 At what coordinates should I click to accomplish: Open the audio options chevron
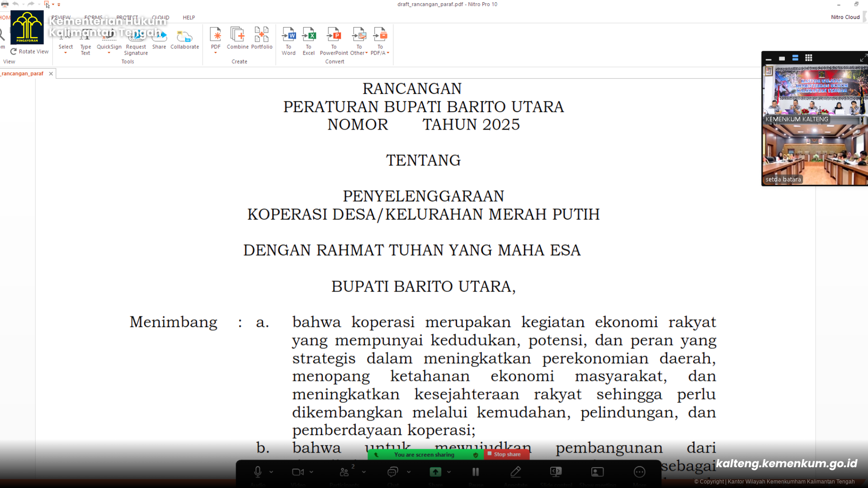[x=271, y=472]
